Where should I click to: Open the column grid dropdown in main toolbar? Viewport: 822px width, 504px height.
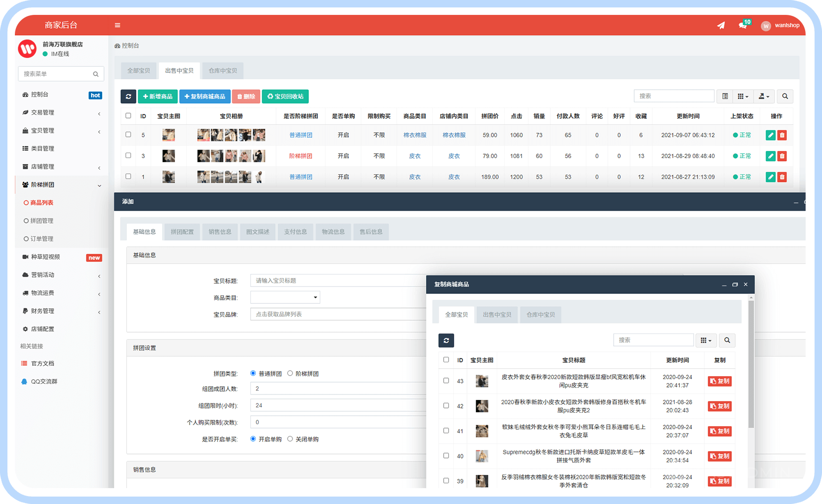coord(743,96)
